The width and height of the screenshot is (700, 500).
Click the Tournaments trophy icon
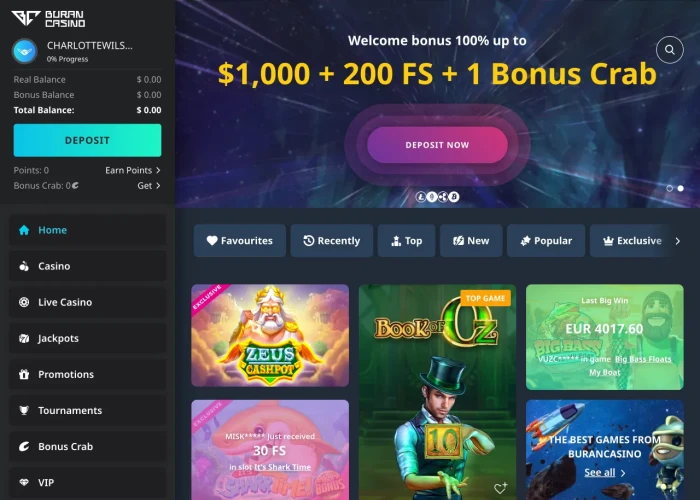tap(24, 410)
